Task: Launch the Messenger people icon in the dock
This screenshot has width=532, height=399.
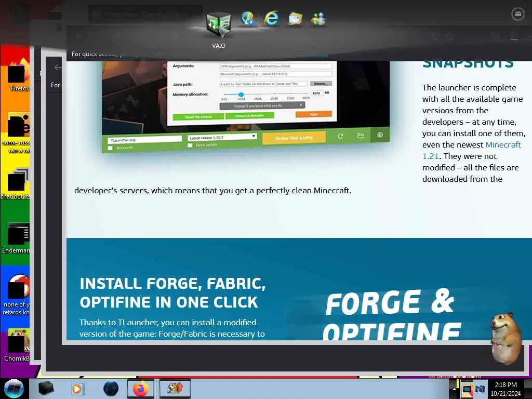Action: (318, 19)
